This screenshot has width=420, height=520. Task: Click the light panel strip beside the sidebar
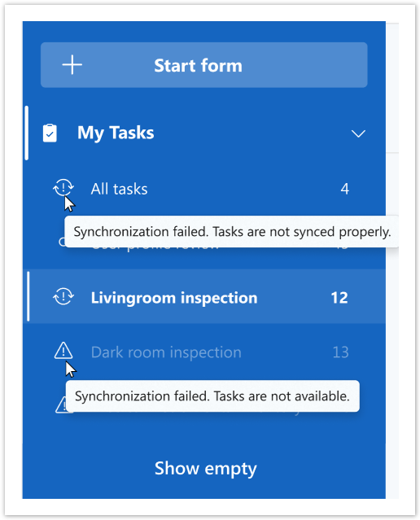[x=392, y=260]
